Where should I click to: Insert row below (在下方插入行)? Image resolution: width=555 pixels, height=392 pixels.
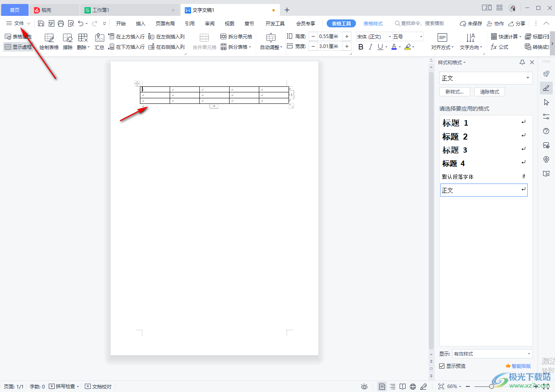(127, 47)
